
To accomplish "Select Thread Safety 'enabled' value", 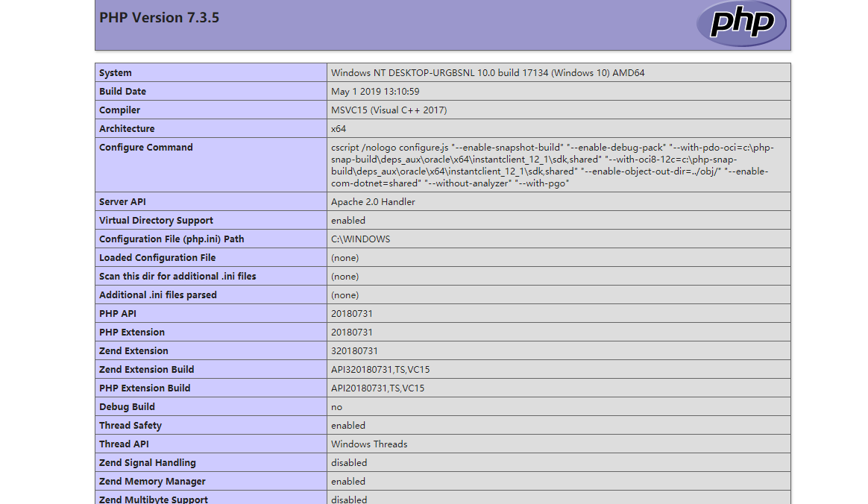I will (348, 426).
